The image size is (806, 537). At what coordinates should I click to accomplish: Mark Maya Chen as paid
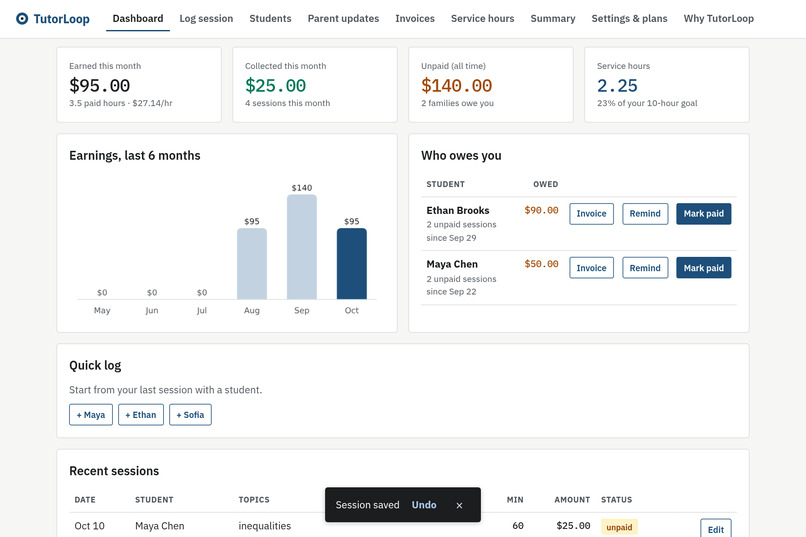pos(704,268)
